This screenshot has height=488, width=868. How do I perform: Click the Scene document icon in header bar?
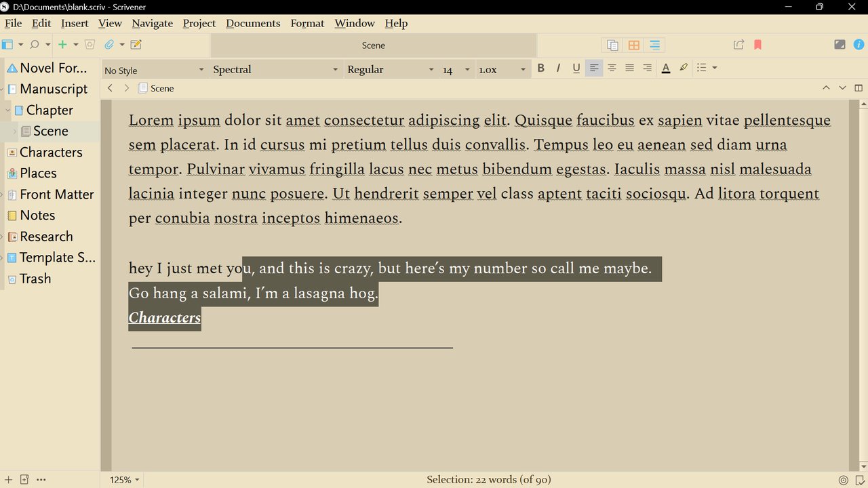pyautogui.click(x=142, y=88)
